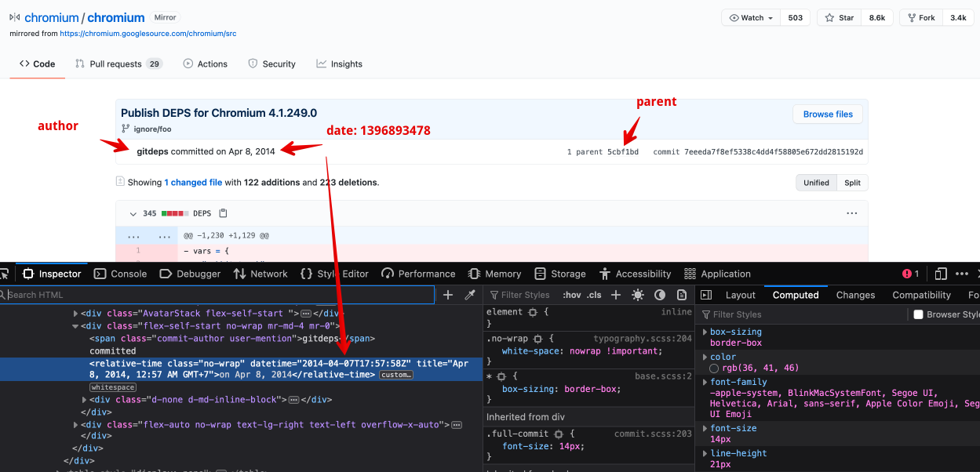The width and height of the screenshot is (980, 472).
Task: Click the Search HTML input field
Action: [x=218, y=295]
